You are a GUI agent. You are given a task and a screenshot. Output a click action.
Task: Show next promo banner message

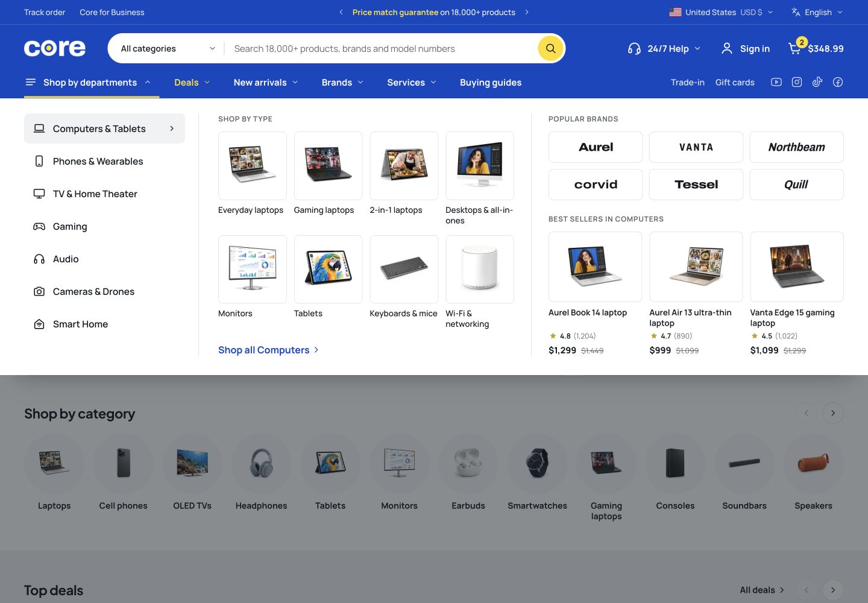(527, 12)
